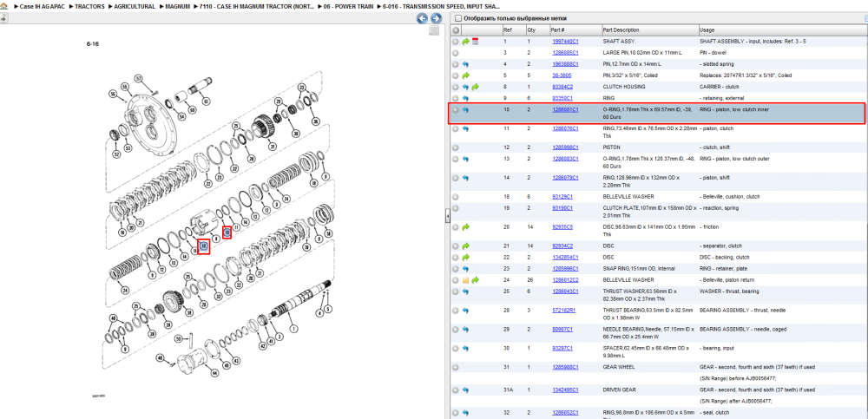Select callout 31 gear in the diagram
The height and width of the screenshot is (419, 868).
point(273,147)
